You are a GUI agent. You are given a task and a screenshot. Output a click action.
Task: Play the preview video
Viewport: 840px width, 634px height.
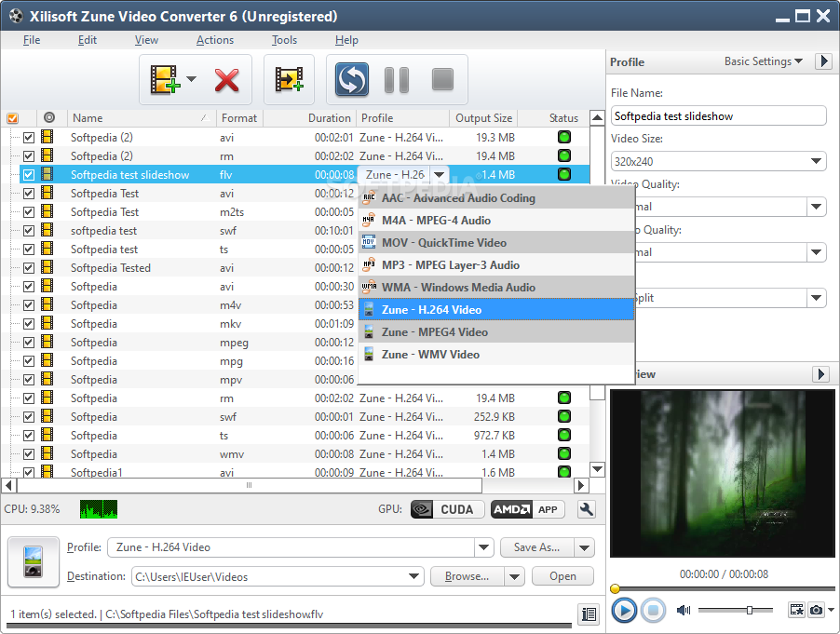[x=624, y=610]
